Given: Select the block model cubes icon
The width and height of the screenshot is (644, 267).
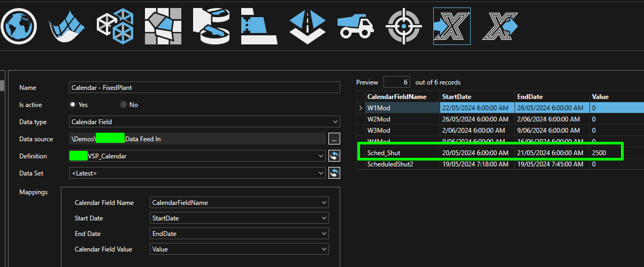Looking at the screenshot, I should 114,26.
